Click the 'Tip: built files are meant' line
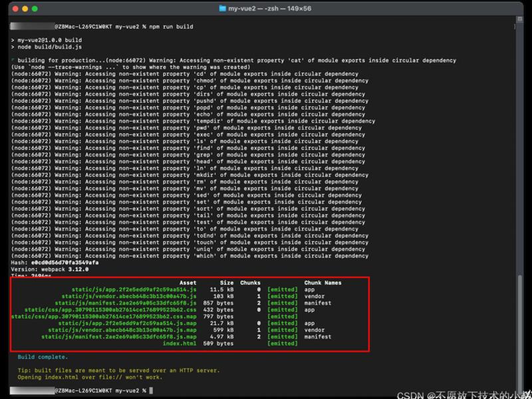The image size is (532, 399). coord(119,370)
